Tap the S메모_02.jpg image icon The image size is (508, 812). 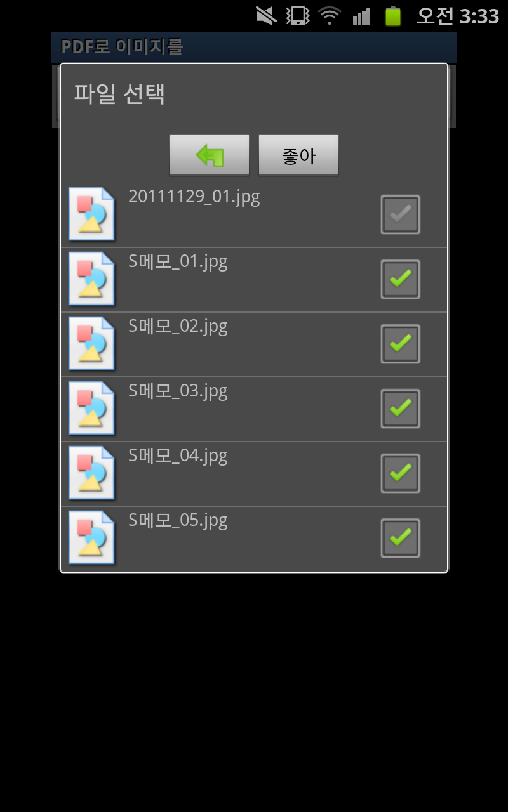pos(91,343)
